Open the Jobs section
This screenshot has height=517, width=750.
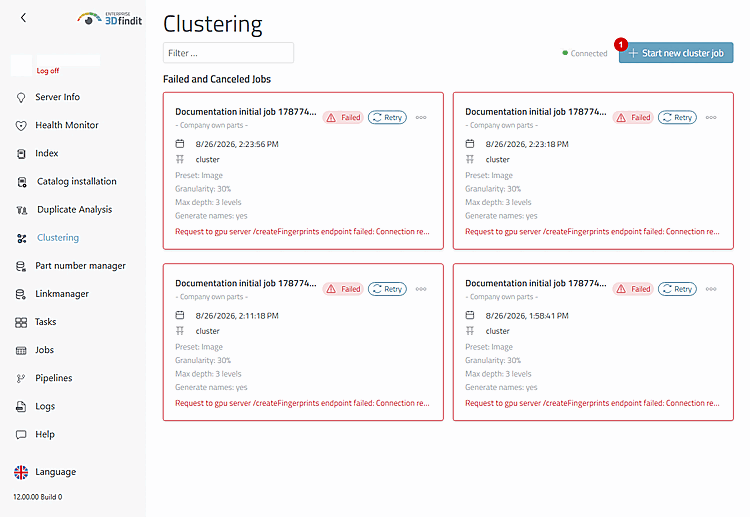click(44, 350)
